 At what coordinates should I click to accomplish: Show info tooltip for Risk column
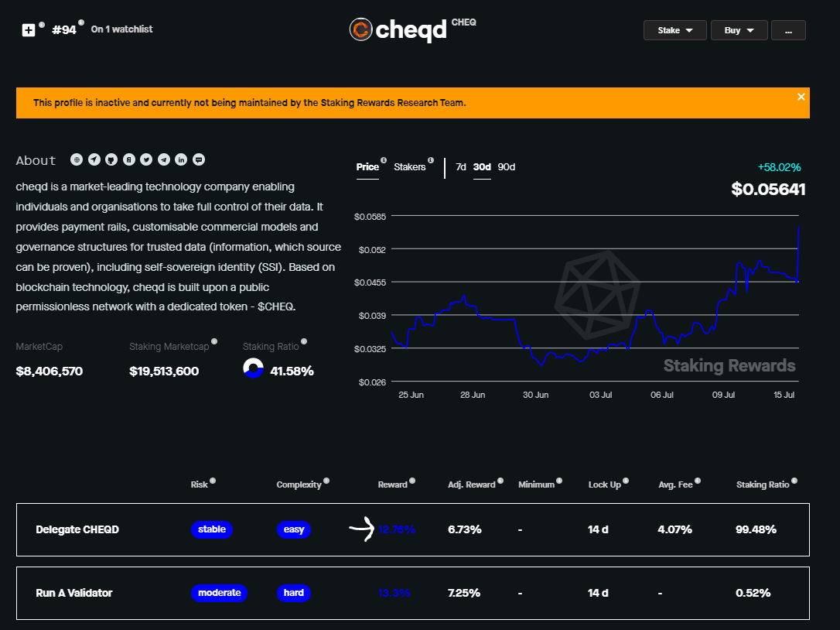coord(213,481)
